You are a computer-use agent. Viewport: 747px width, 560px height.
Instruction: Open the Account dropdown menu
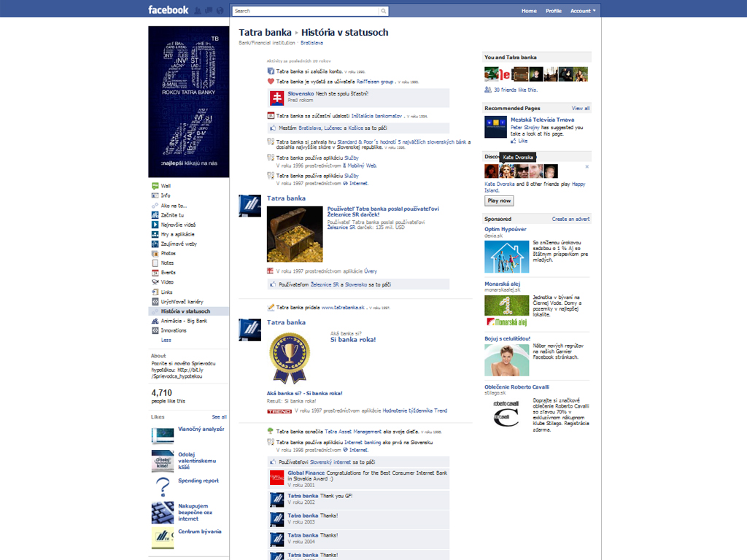pyautogui.click(x=583, y=11)
